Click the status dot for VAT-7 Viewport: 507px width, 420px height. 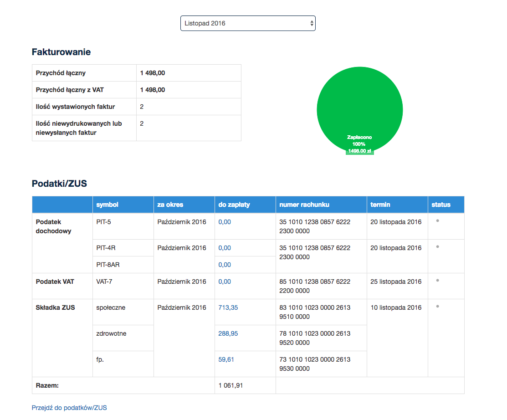click(437, 280)
